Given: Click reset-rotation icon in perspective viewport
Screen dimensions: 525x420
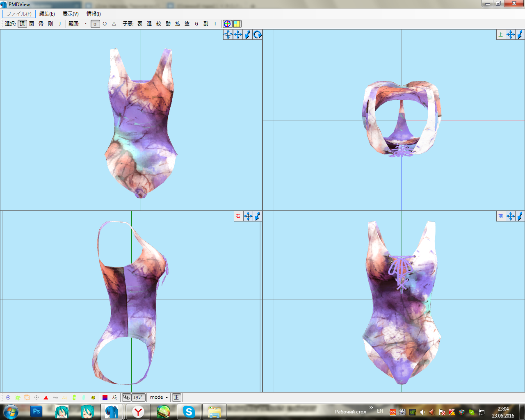Looking at the screenshot, I should tap(258, 35).
